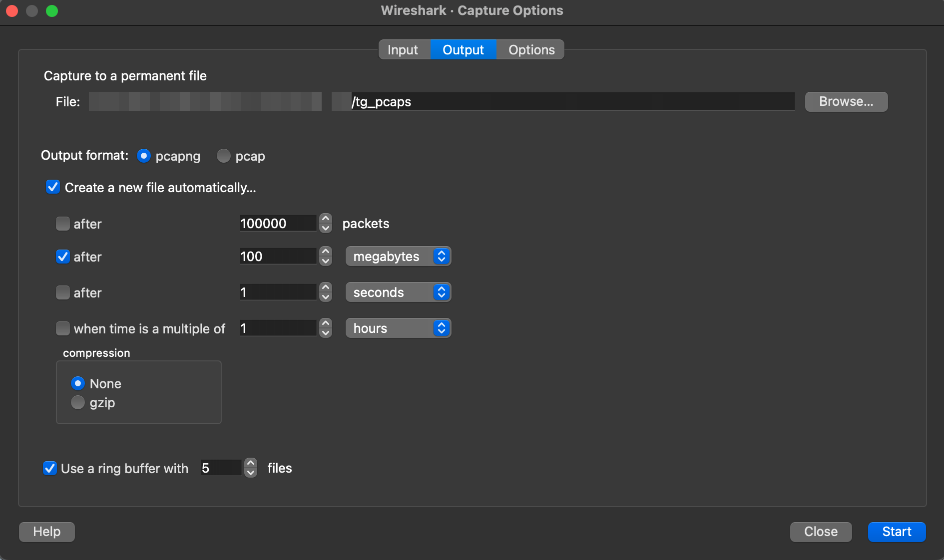
Task: Click the Browse... button
Action: (x=846, y=102)
